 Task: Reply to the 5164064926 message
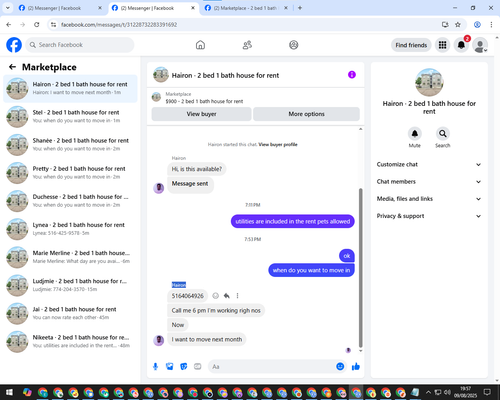pos(227,296)
